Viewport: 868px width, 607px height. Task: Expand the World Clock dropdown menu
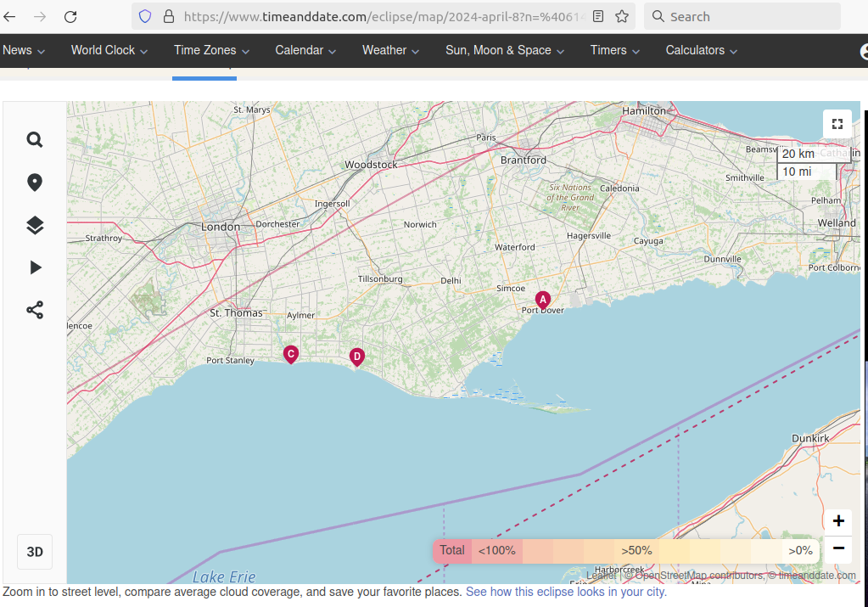(x=109, y=50)
